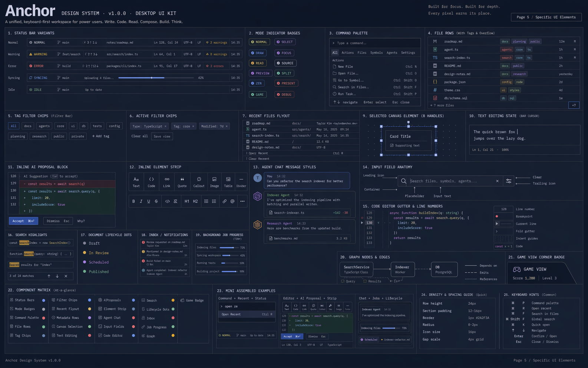Viewport: 588px width, 368px height.
Task: Open the filter settings trailing icon
Action: click(x=509, y=181)
